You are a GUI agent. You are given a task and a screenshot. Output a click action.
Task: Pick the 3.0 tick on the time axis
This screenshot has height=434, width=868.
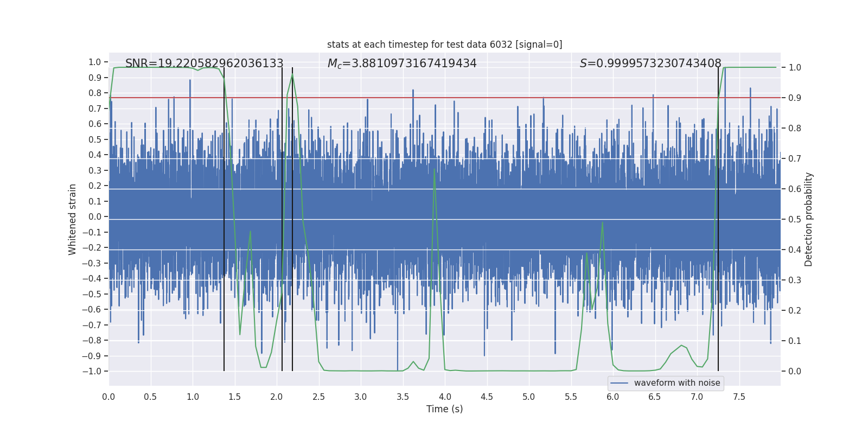(361, 397)
